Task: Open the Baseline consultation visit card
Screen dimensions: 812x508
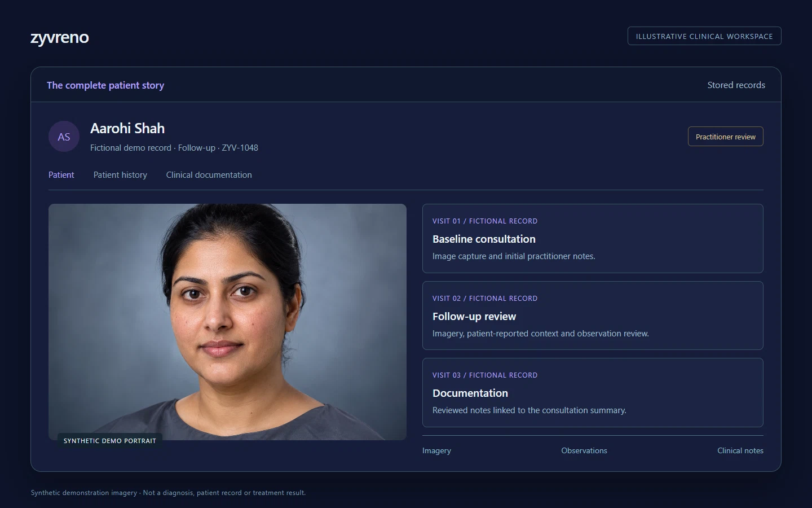Action: pos(593,239)
